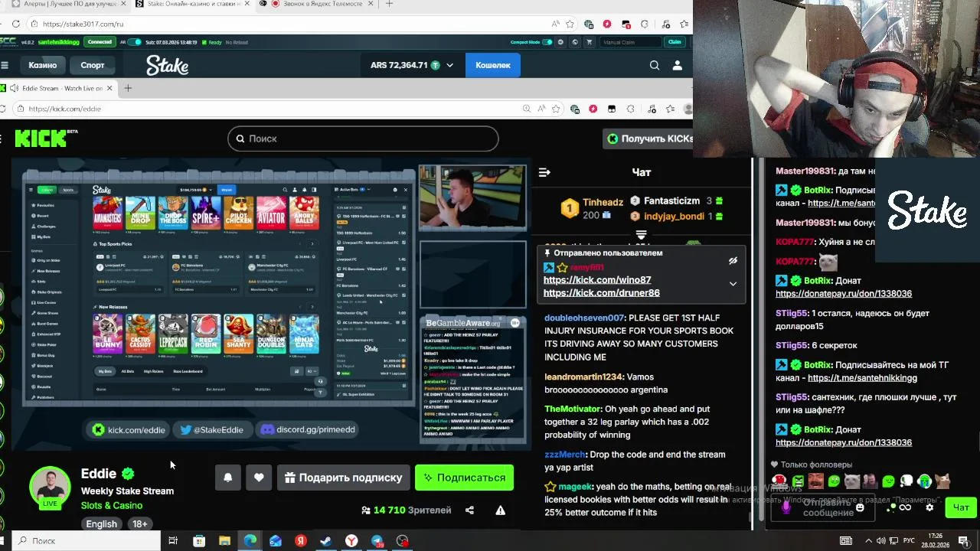Image resolution: width=980 pixels, height=551 pixels.
Task: Open emoji picker in message box
Action: point(860,507)
